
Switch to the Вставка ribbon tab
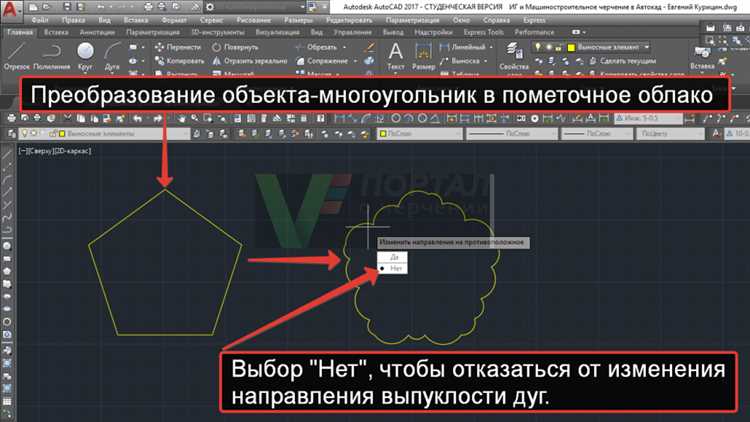point(56,32)
